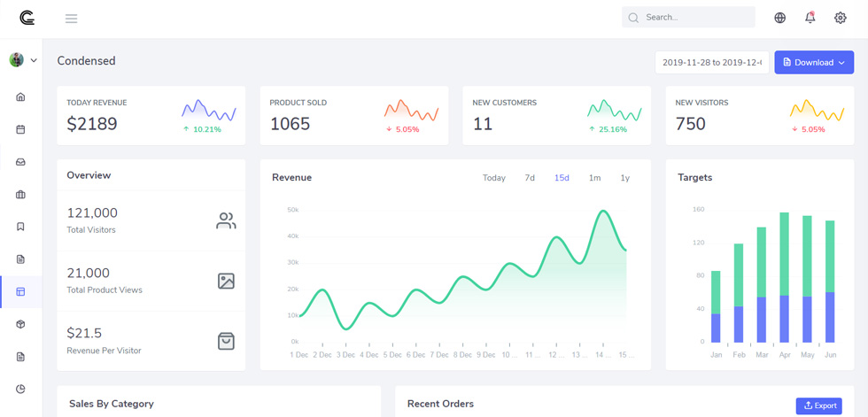Open the pie chart icon in sidebar
868x417 pixels.
pos(20,389)
